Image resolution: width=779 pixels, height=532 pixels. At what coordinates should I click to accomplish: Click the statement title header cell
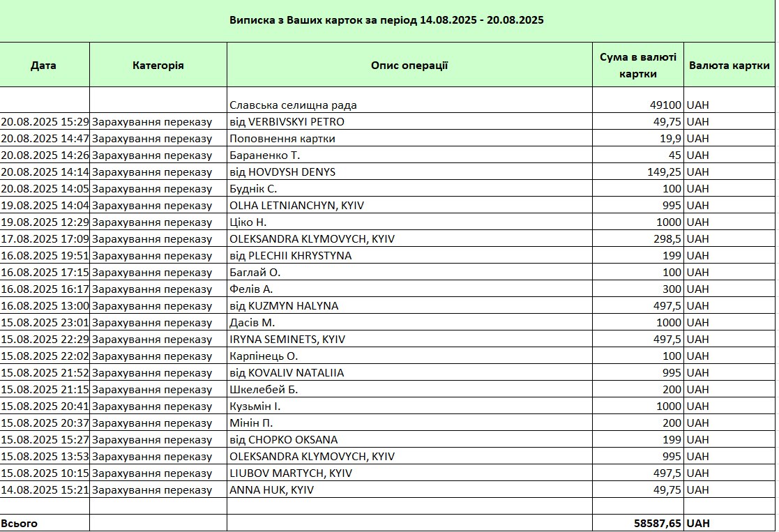click(x=387, y=20)
